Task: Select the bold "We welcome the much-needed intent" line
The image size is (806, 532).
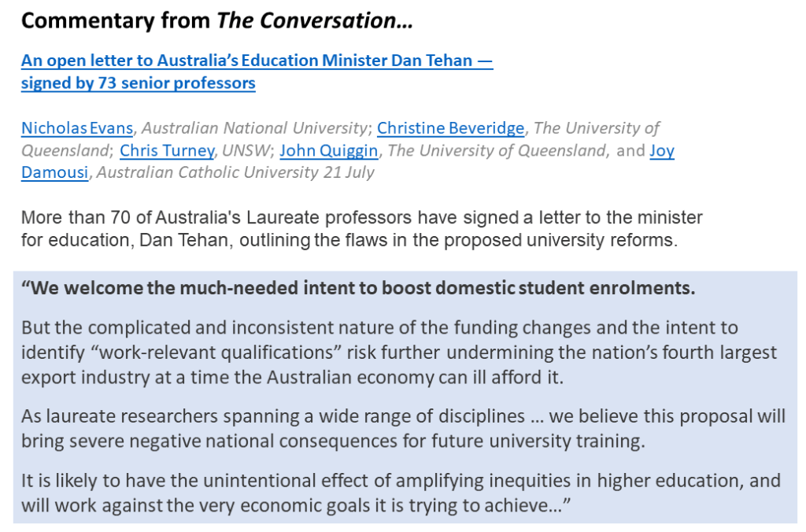Action: click(x=358, y=288)
